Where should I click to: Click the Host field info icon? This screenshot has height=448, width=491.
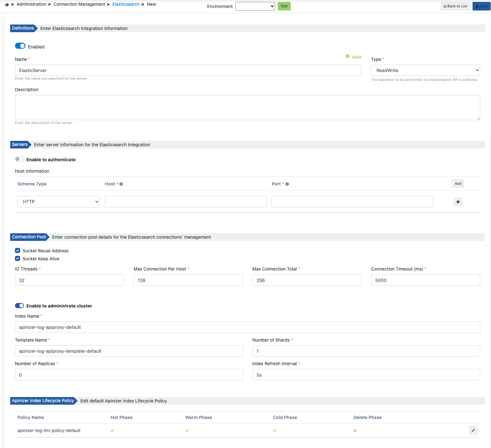coord(121,184)
